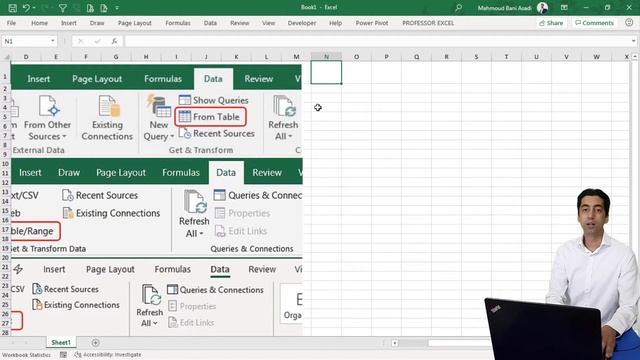Viewport: 640px width, 360px height.
Task: Open the Mahmoud Bani Asadi account picture
Action: [x=542, y=8]
